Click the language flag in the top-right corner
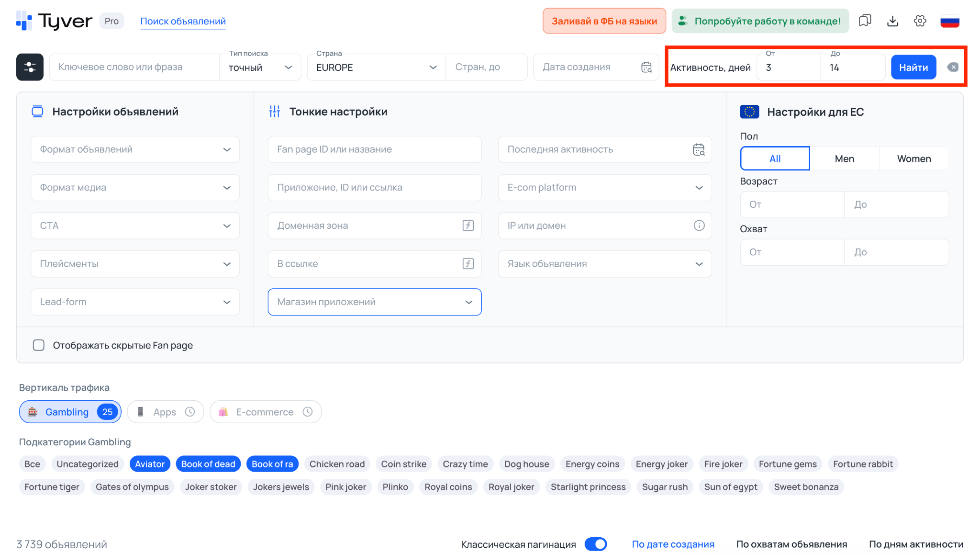The height and width of the screenshot is (554, 980). 950,21
